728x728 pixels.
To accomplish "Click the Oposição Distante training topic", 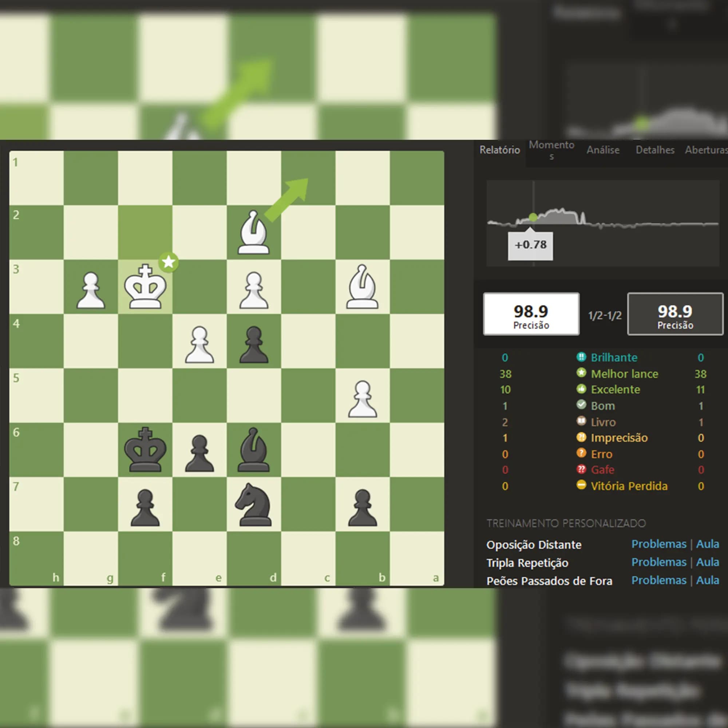I will pos(534,545).
